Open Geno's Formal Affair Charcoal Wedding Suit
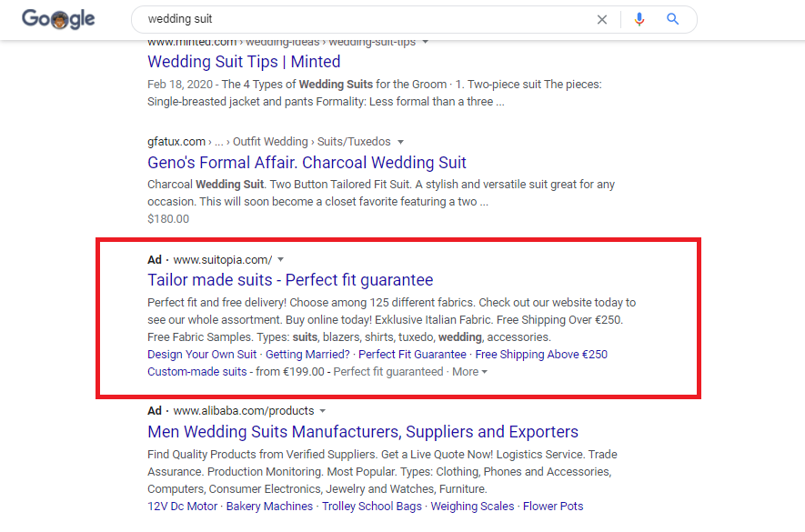The height and width of the screenshot is (532, 805). [307, 163]
